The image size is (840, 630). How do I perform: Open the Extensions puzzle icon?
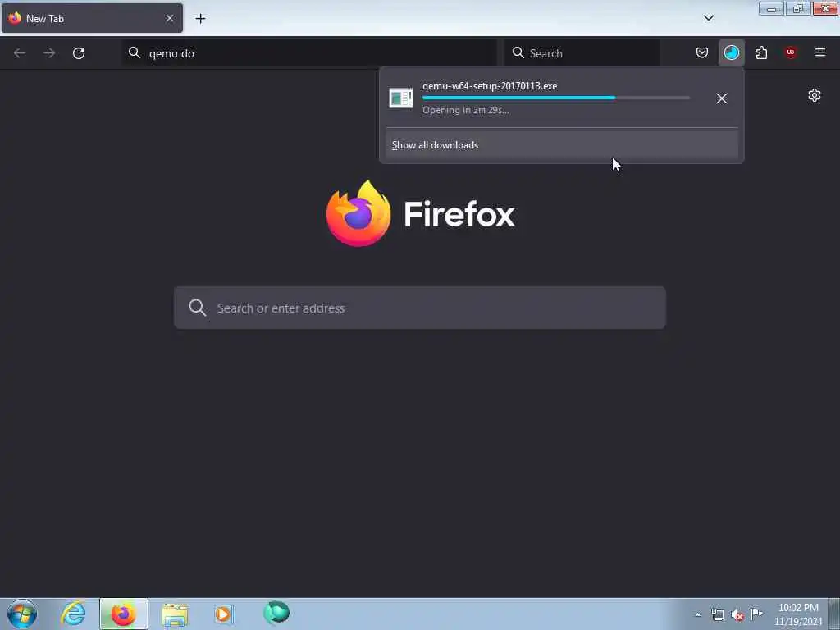761,52
